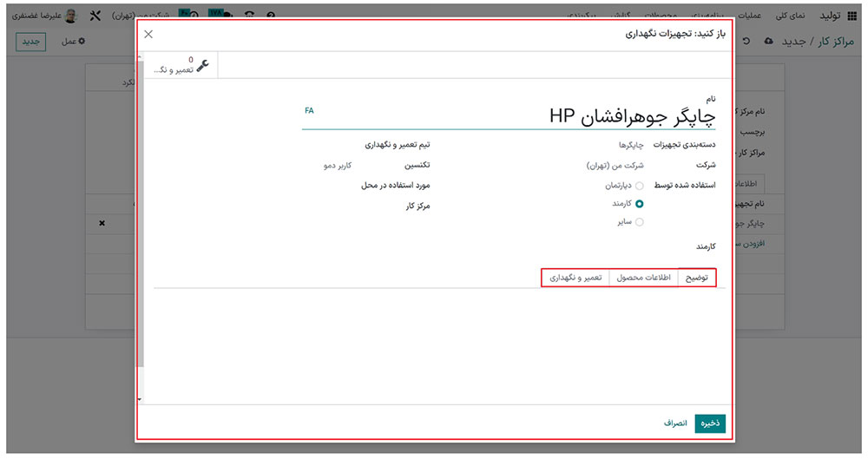Select the دپارتمان radio option

(640, 186)
